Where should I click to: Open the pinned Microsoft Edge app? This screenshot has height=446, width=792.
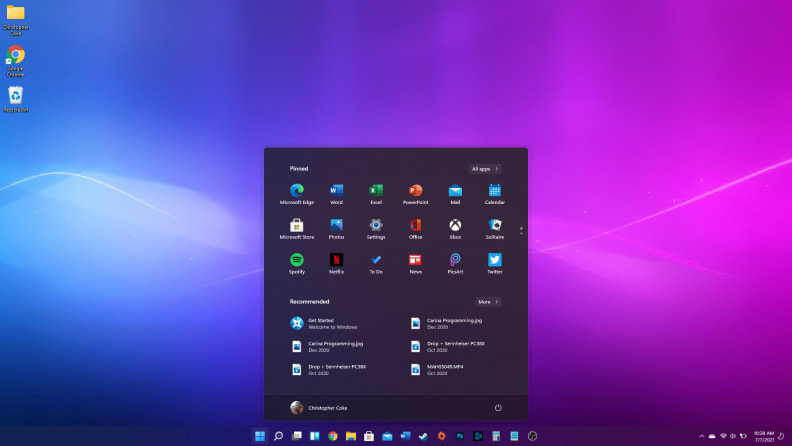click(297, 194)
